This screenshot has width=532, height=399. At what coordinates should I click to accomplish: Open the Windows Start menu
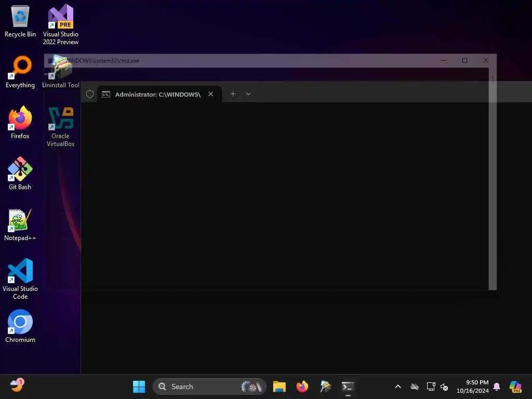click(139, 387)
